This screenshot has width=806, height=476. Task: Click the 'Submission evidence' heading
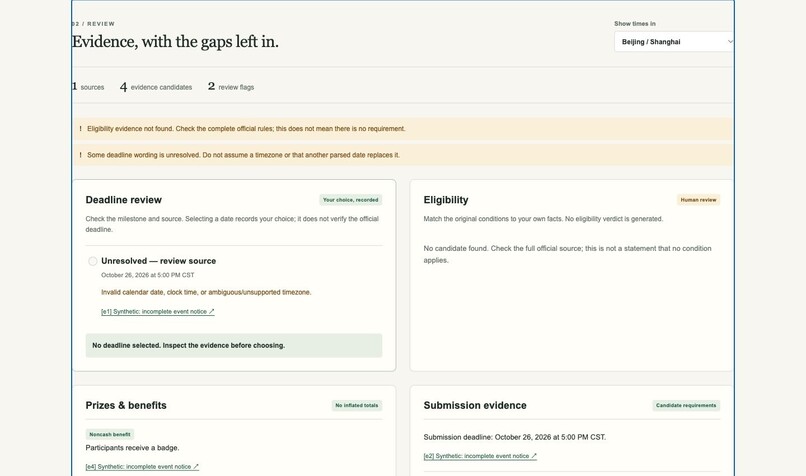point(475,406)
